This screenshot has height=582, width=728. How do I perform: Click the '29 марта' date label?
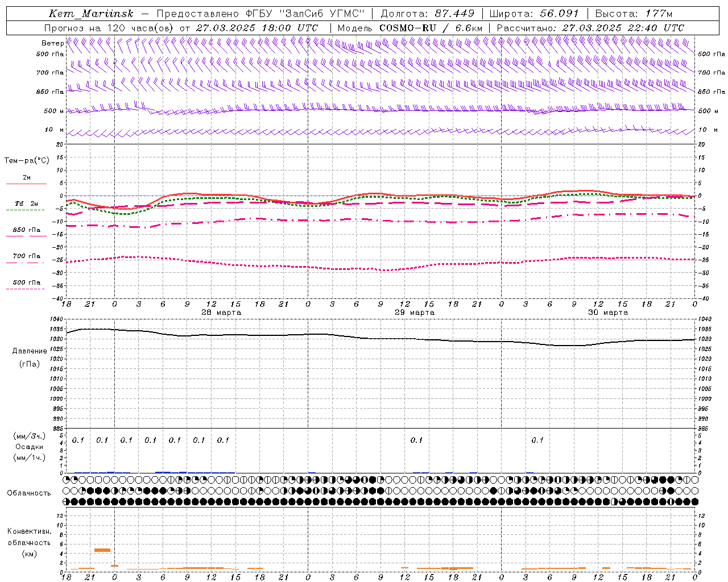pos(415,313)
